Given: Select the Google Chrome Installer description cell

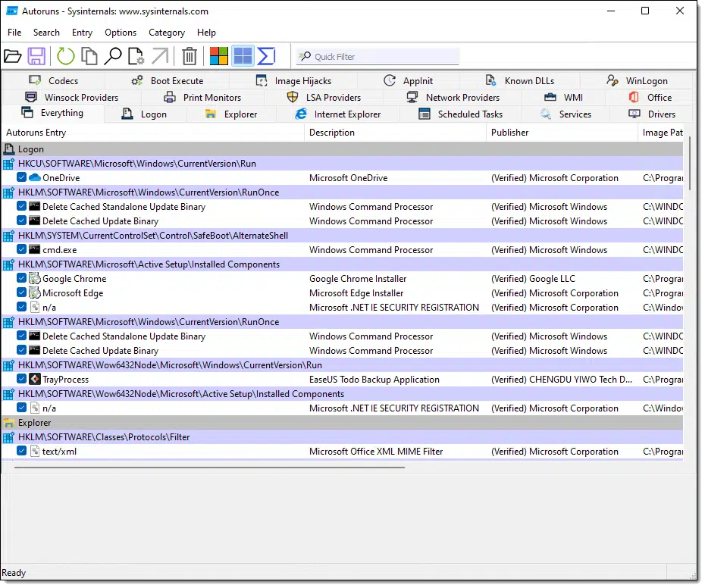Looking at the screenshot, I should click(358, 279).
